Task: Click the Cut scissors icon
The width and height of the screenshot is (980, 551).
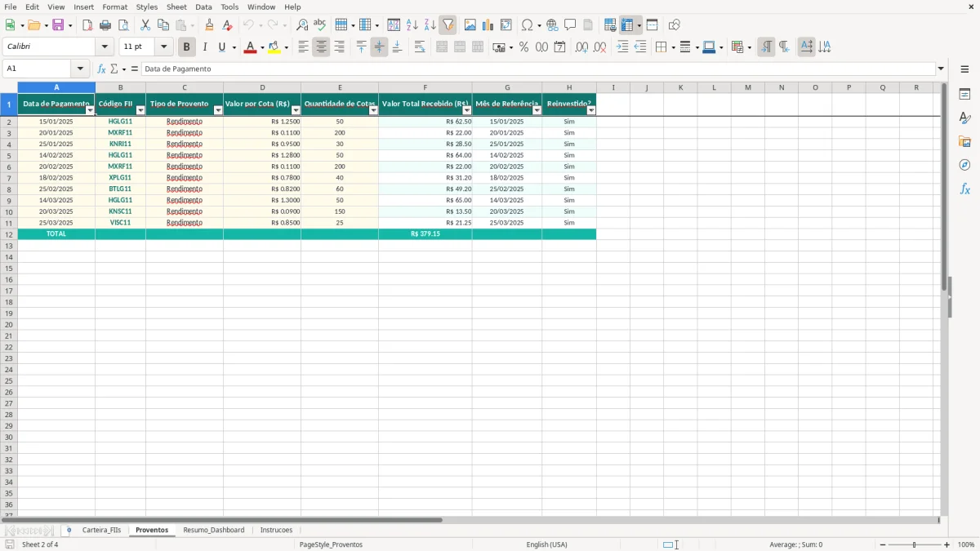Action: tap(145, 25)
